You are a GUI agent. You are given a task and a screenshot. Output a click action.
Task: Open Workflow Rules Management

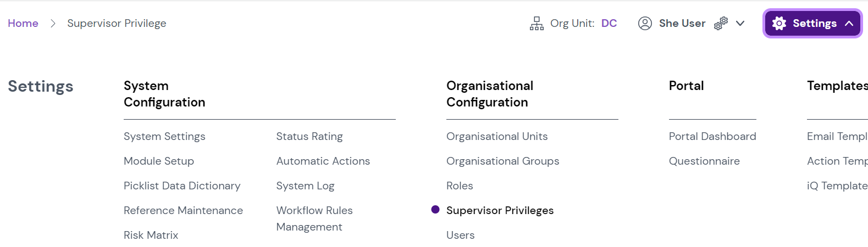pyautogui.click(x=314, y=218)
